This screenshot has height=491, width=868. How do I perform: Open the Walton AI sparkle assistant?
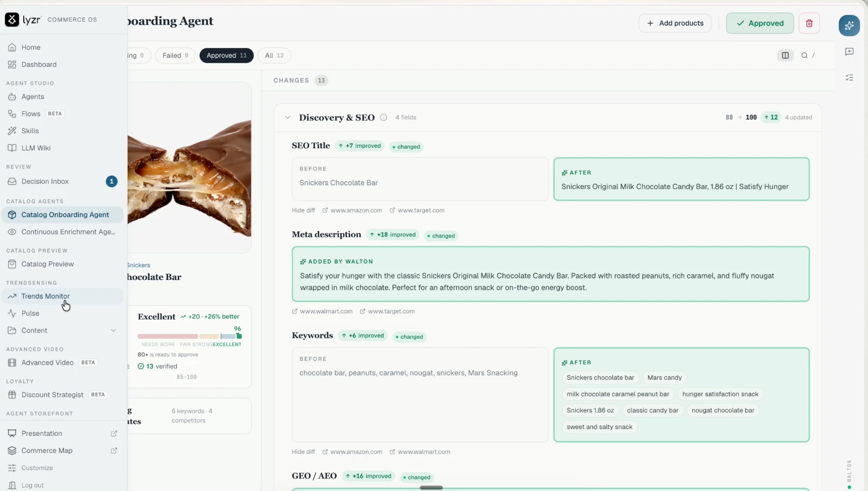coord(849,25)
